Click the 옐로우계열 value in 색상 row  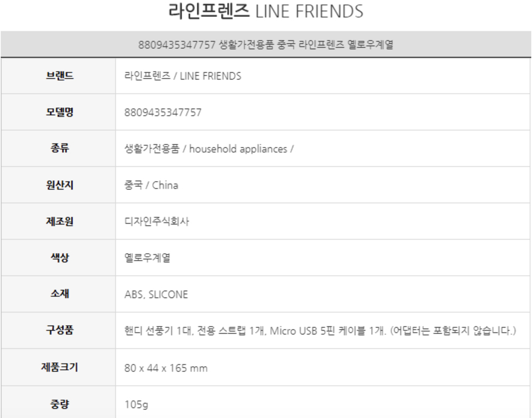point(147,258)
